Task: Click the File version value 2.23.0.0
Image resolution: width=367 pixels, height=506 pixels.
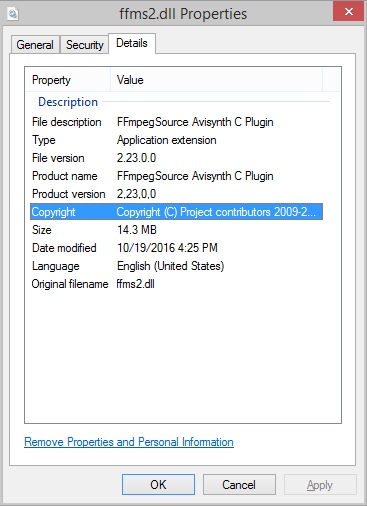Action: [136, 158]
